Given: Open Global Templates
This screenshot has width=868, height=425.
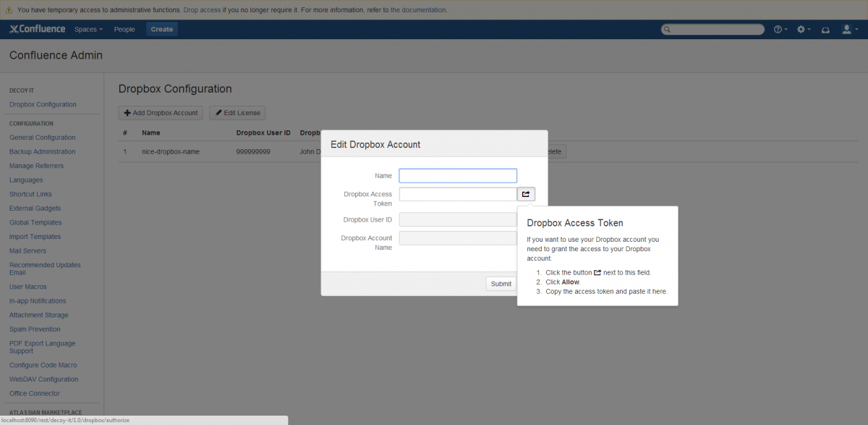Looking at the screenshot, I should click(35, 222).
